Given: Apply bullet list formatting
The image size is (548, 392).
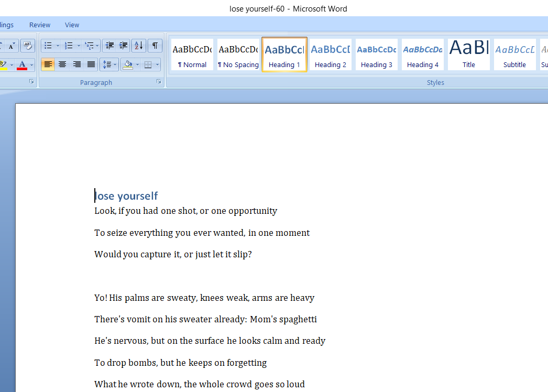Looking at the screenshot, I should point(48,46).
